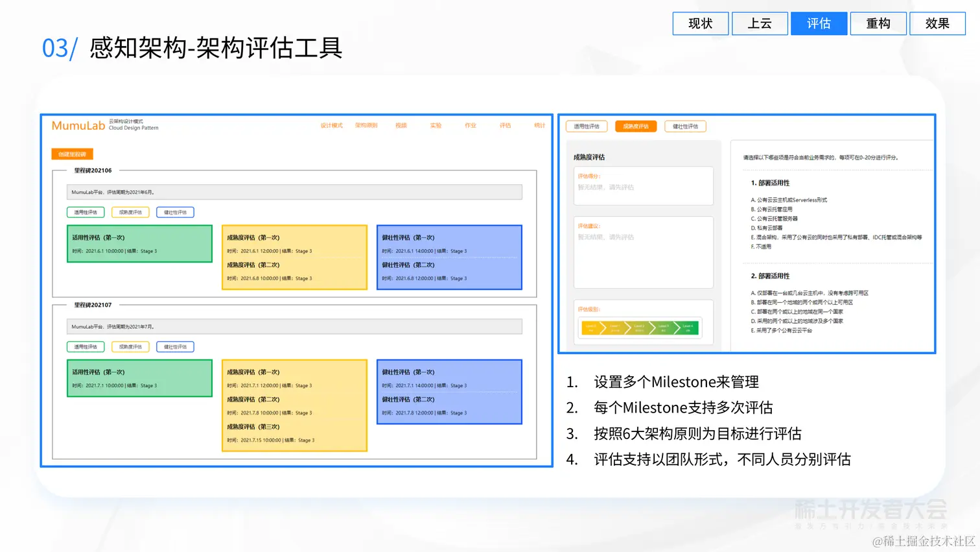Choose option D. 私有云部署

click(x=767, y=228)
